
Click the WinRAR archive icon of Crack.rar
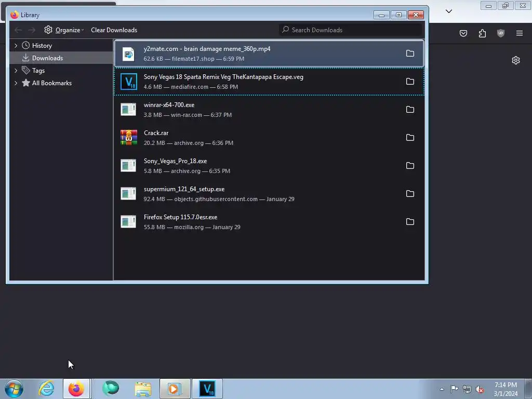(129, 137)
